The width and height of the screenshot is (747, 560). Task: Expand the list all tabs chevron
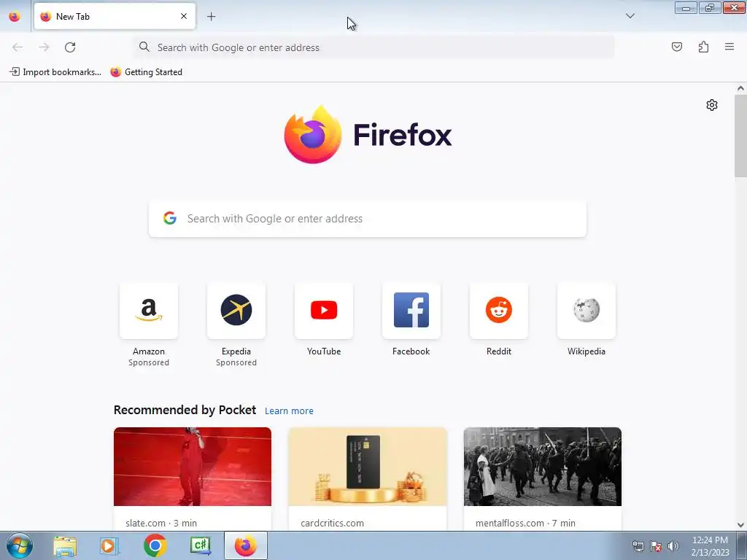click(x=630, y=16)
